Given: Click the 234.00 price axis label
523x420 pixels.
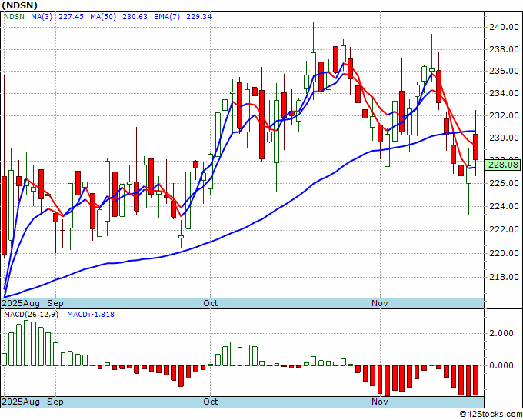Looking at the screenshot, I should 503,94.
